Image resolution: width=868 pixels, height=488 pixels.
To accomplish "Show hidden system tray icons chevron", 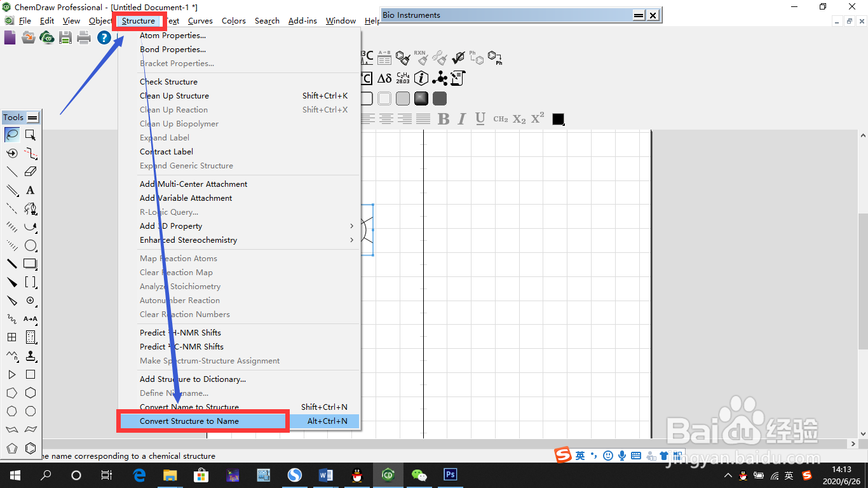I will [728, 475].
